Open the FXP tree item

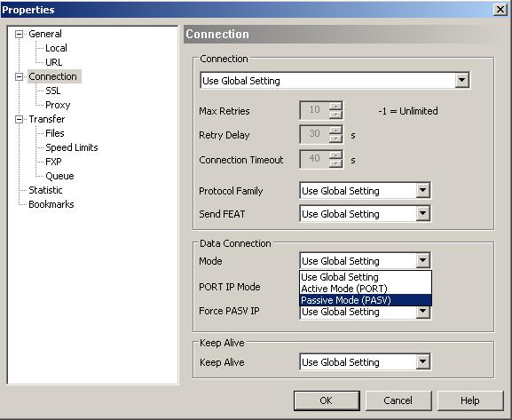click(53, 162)
